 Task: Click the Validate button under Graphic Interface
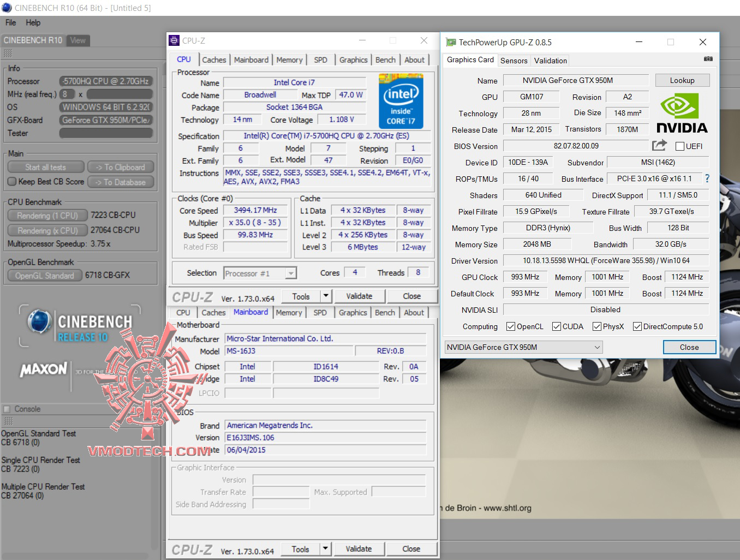click(359, 549)
